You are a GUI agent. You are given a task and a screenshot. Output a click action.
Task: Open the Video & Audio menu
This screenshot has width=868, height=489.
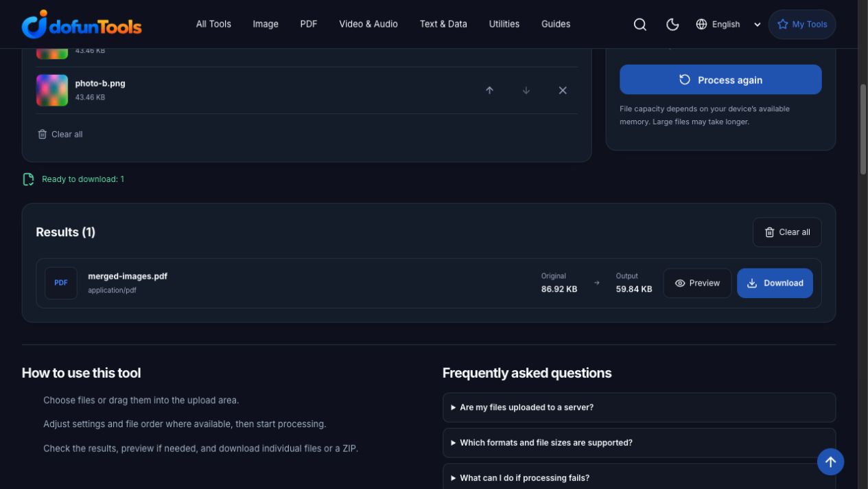[368, 24]
